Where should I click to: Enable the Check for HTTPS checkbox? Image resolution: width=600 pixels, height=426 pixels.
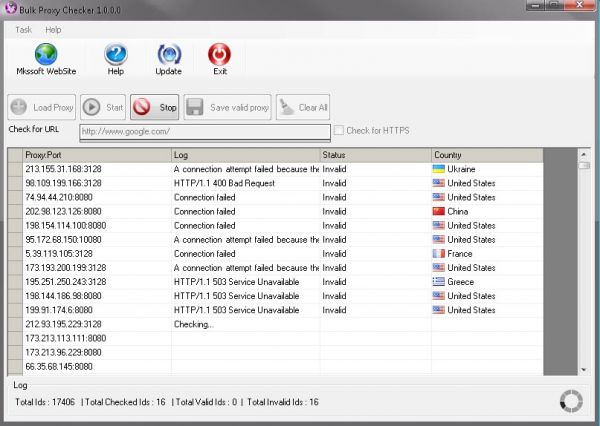tap(341, 130)
